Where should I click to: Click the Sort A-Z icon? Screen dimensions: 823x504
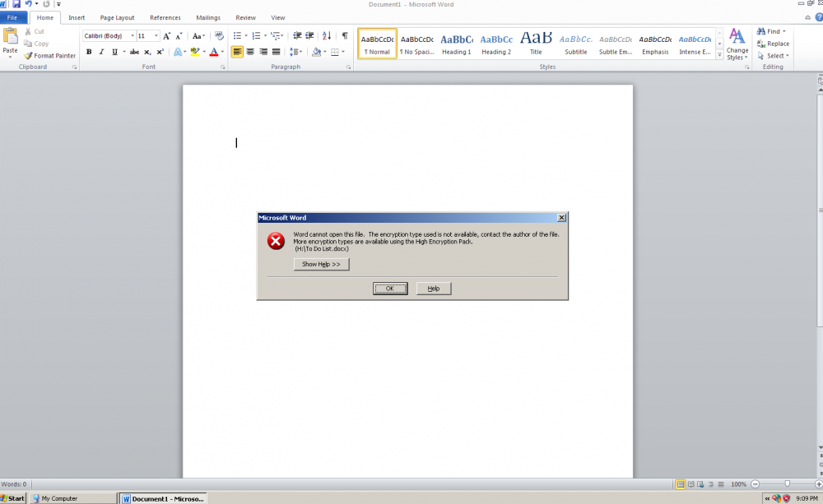[x=327, y=36]
